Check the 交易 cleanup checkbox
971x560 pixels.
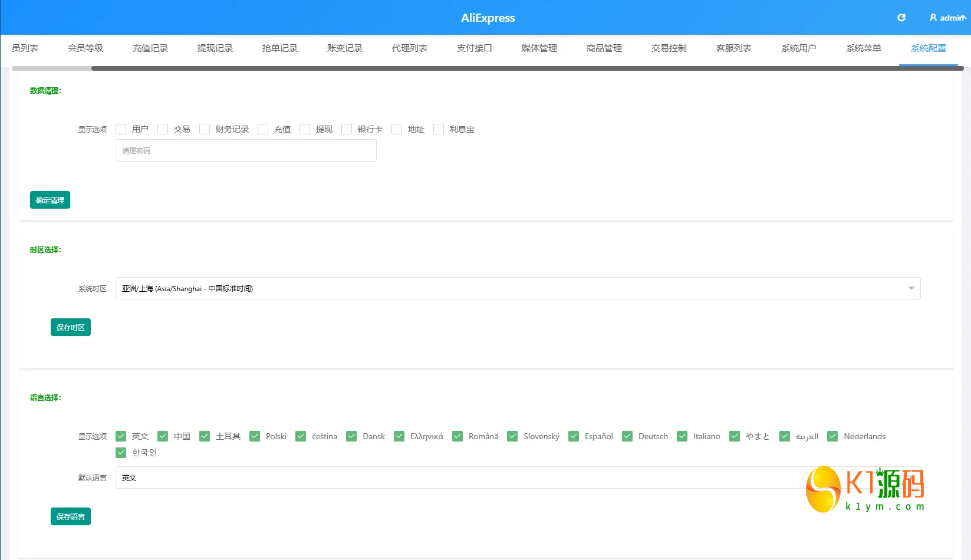tap(163, 129)
